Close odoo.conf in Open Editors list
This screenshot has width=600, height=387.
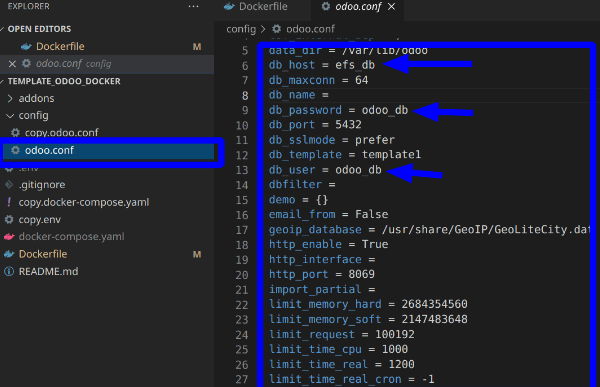tap(12, 64)
